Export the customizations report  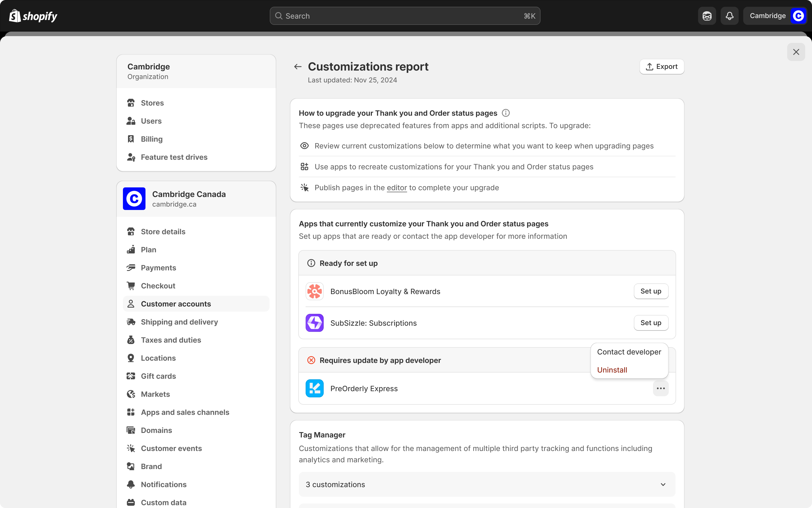click(x=662, y=67)
